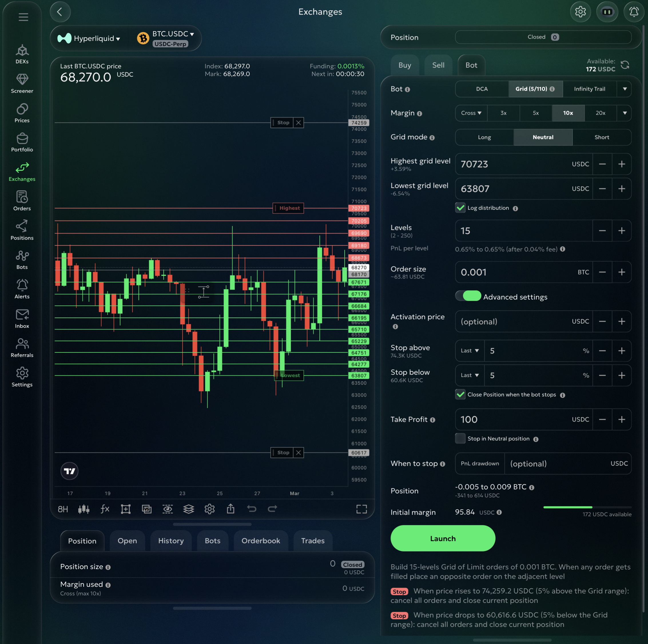Viewport: 648px width, 644px height.
Task: Click the notification bell at top right
Action: click(x=634, y=12)
